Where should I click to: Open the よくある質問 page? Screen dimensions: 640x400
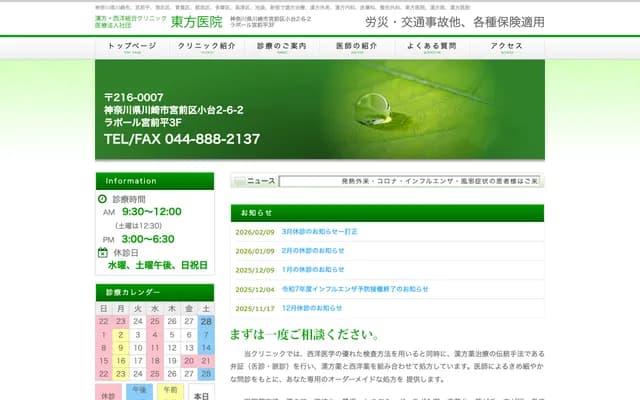tap(432, 47)
